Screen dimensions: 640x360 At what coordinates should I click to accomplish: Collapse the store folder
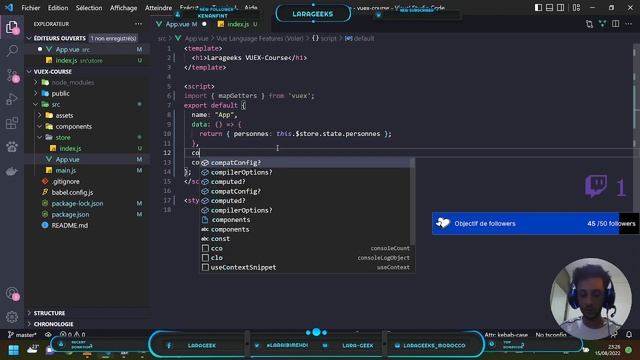click(40, 138)
